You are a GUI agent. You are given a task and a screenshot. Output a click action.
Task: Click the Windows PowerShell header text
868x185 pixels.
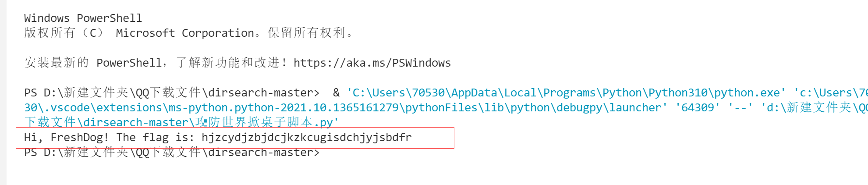pos(83,18)
